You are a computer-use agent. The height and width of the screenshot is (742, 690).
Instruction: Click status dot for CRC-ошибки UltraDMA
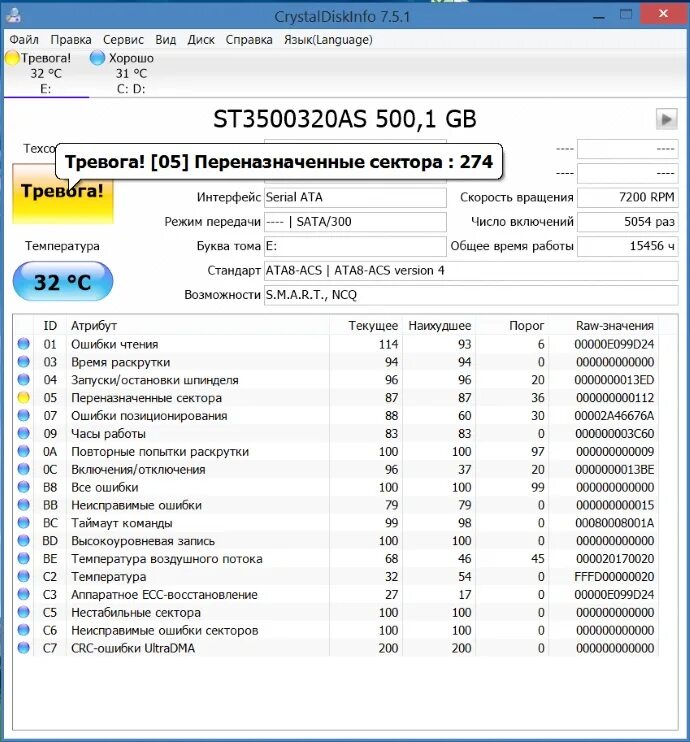point(23,648)
